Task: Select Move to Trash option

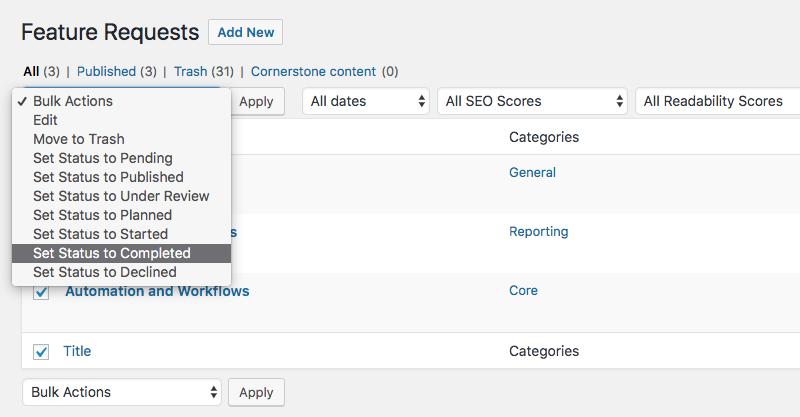Action: click(x=78, y=139)
